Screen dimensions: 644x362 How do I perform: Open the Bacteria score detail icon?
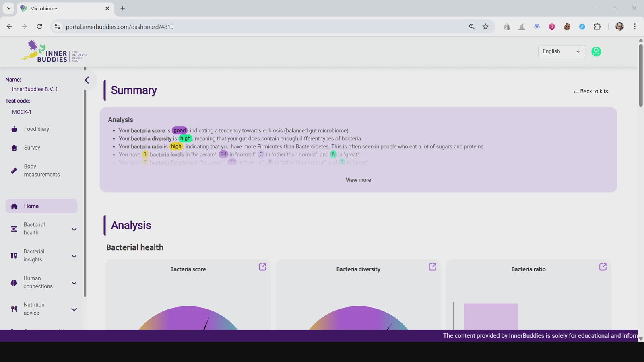click(x=262, y=267)
